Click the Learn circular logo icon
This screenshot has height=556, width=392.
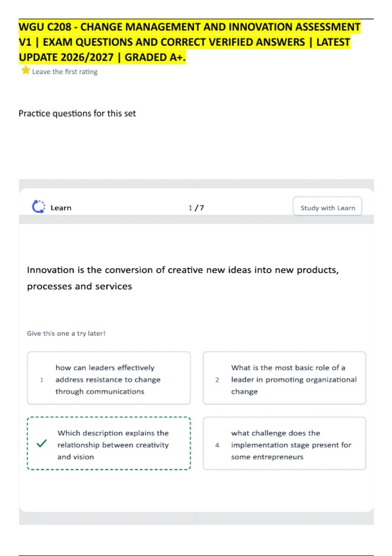coord(38,207)
